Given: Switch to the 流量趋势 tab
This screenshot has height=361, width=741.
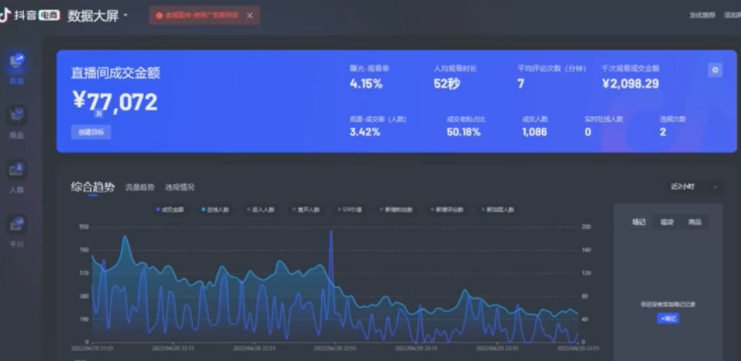Looking at the screenshot, I should 139,188.
